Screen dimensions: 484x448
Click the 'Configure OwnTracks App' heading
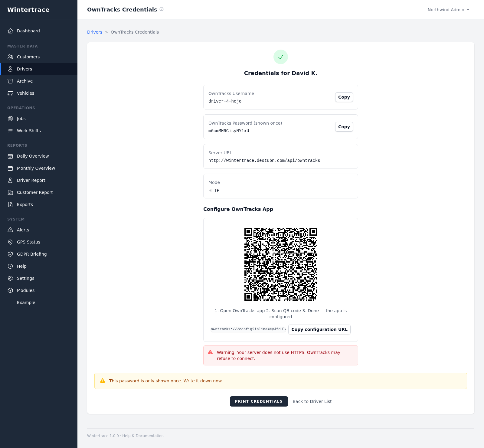[238, 209]
